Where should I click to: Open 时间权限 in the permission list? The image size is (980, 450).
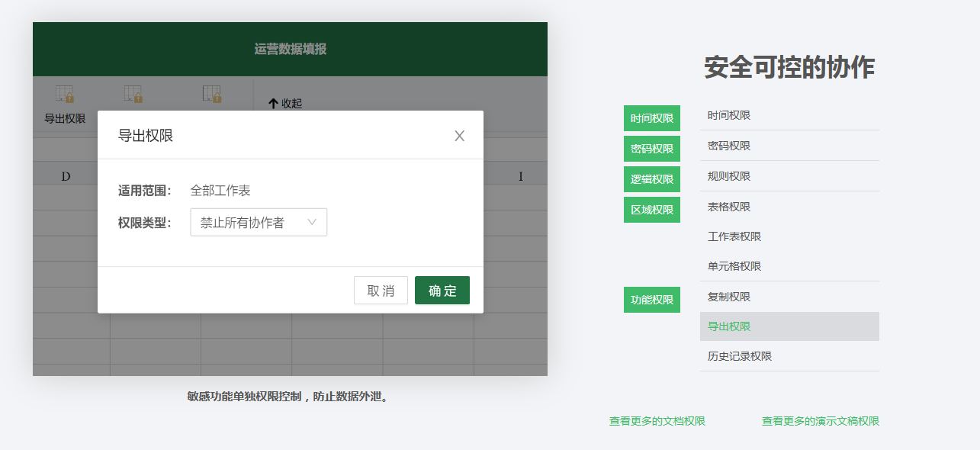pos(789,115)
